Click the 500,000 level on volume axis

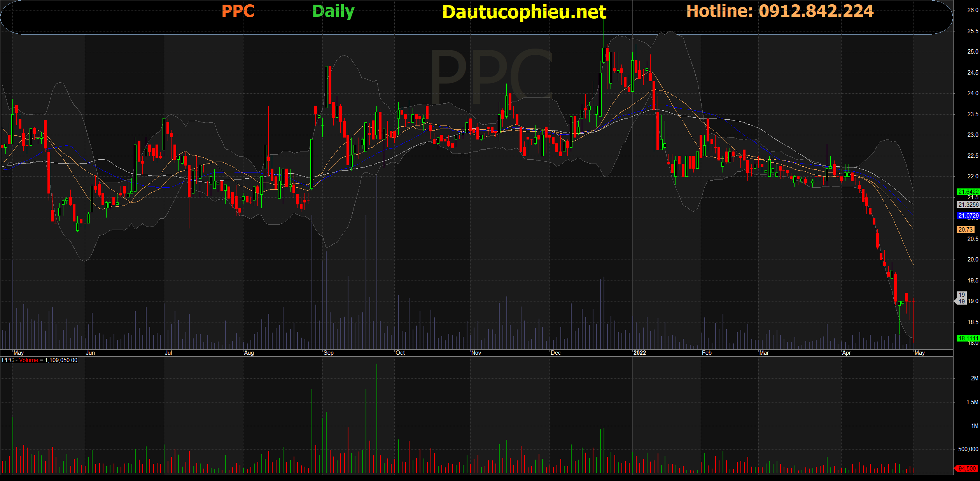(x=968, y=449)
